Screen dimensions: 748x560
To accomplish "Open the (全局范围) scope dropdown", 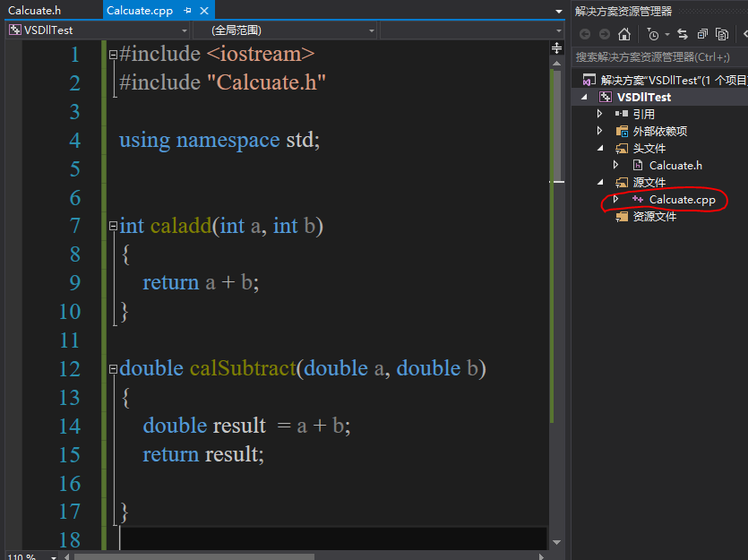I will (285, 30).
